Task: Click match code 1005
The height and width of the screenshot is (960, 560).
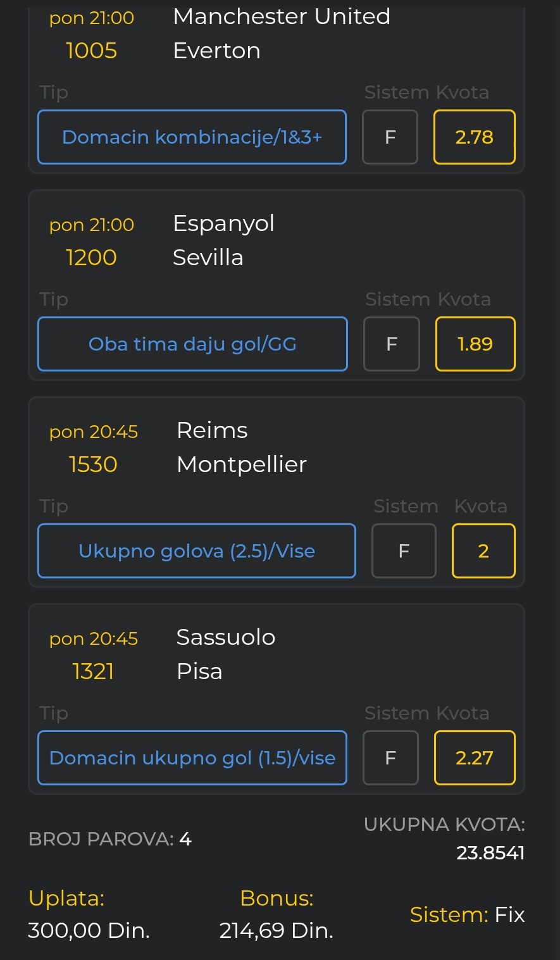Action: pyautogui.click(x=92, y=51)
